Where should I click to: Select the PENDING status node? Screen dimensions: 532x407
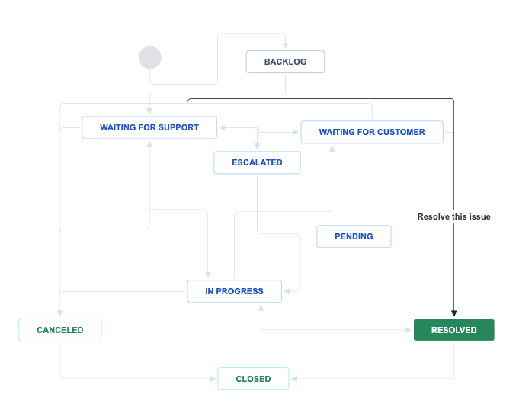coord(354,236)
